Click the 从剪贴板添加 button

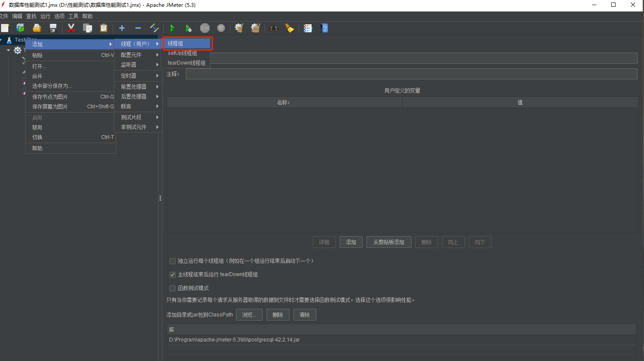point(389,242)
